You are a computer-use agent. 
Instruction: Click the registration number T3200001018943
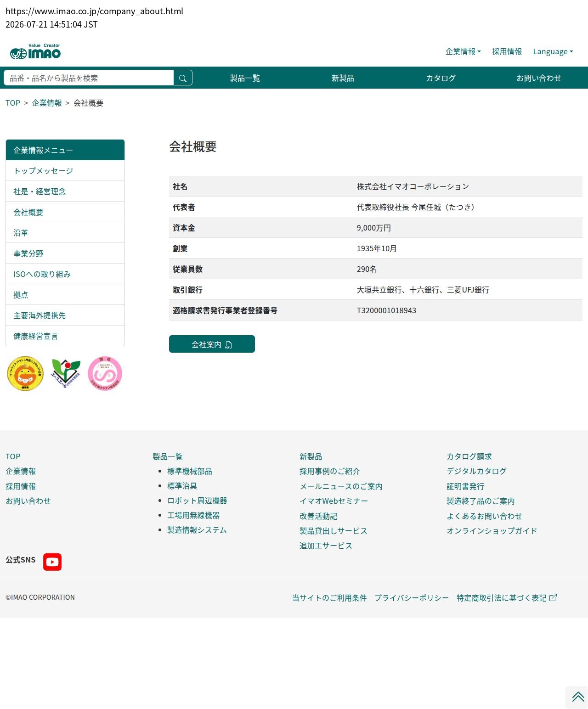386,310
